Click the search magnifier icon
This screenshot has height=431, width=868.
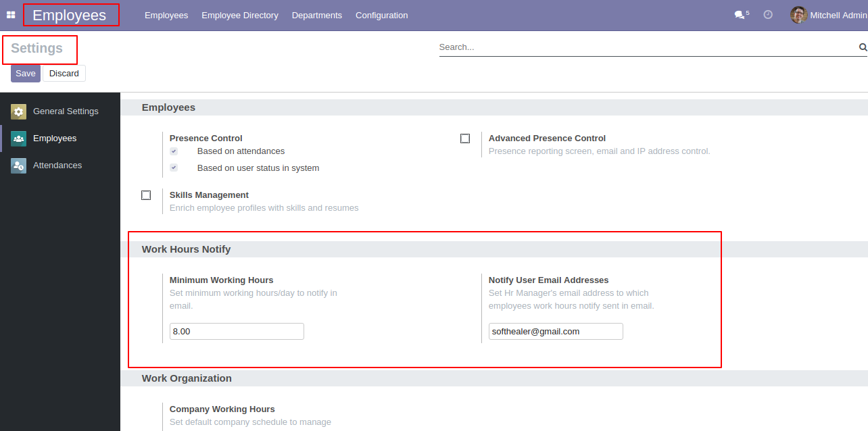click(863, 47)
